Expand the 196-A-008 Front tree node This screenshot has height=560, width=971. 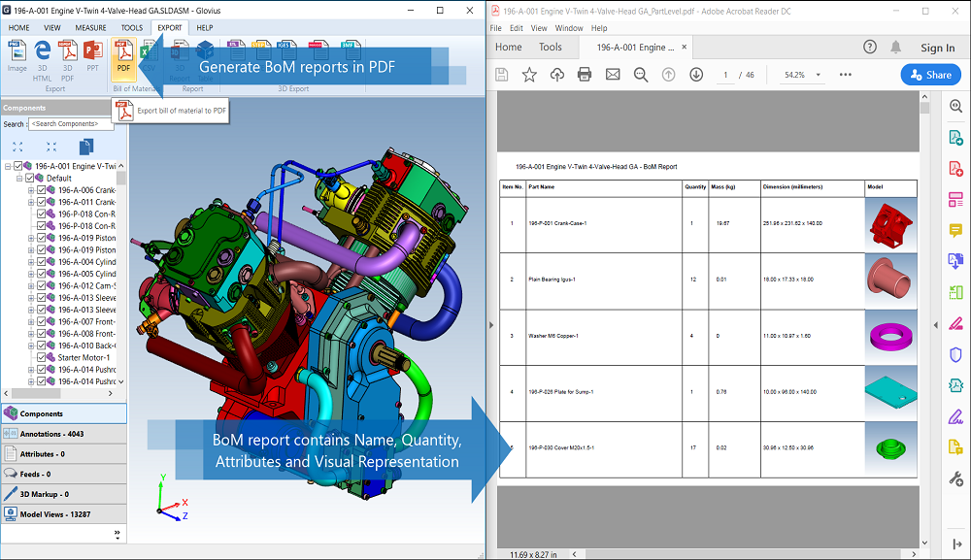tap(31, 334)
